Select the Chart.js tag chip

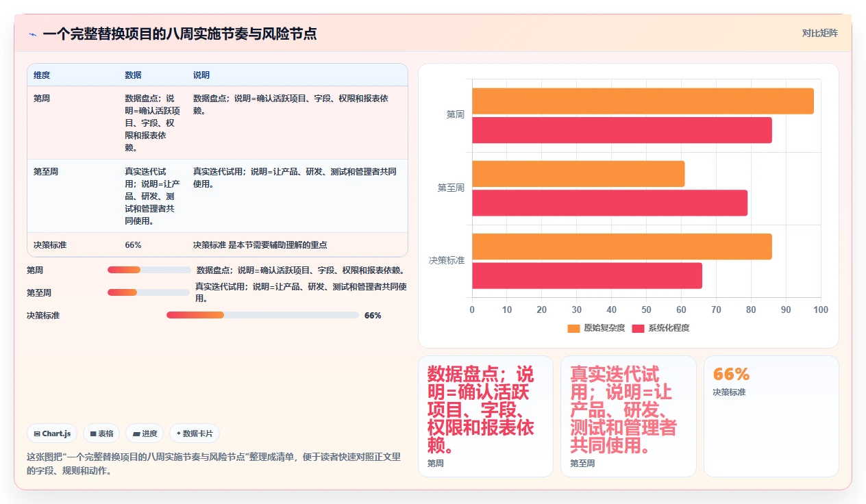point(52,433)
